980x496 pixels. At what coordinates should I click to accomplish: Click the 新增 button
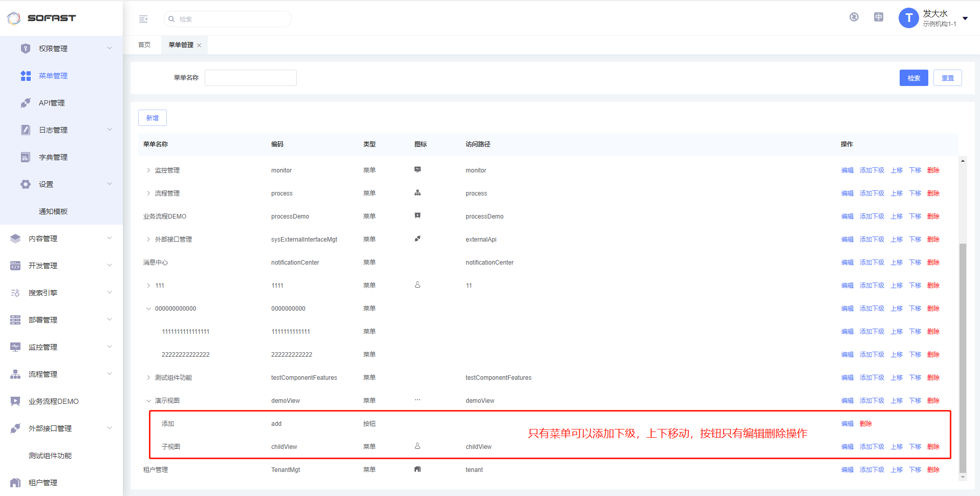(x=153, y=118)
